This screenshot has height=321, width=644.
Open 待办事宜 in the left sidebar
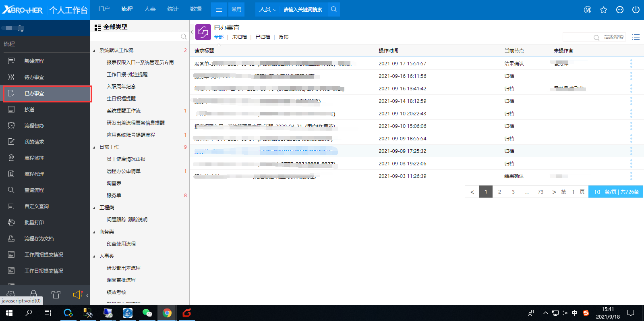tap(34, 77)
